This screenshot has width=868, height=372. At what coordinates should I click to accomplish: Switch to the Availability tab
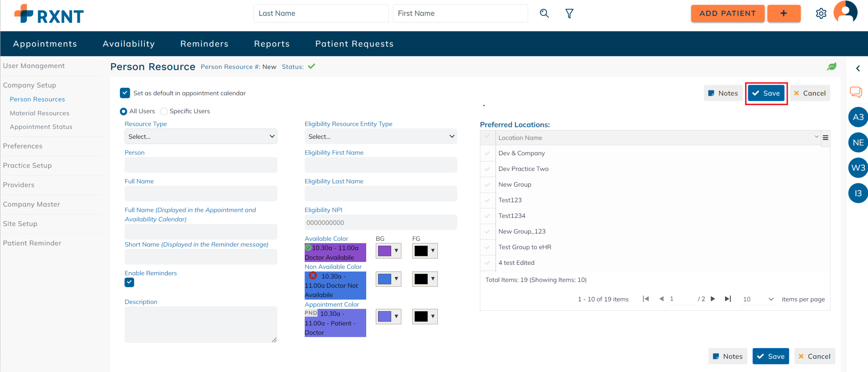click(129, 44)
